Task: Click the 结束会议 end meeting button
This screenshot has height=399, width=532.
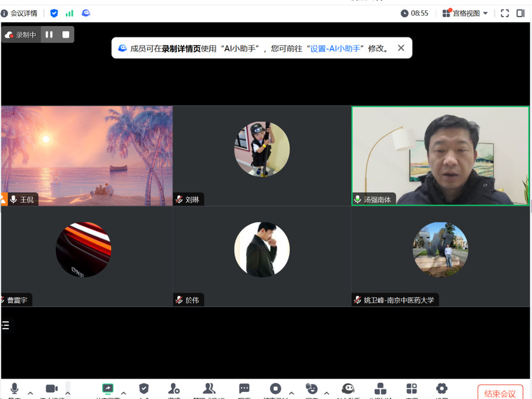Action: (500, 393)
